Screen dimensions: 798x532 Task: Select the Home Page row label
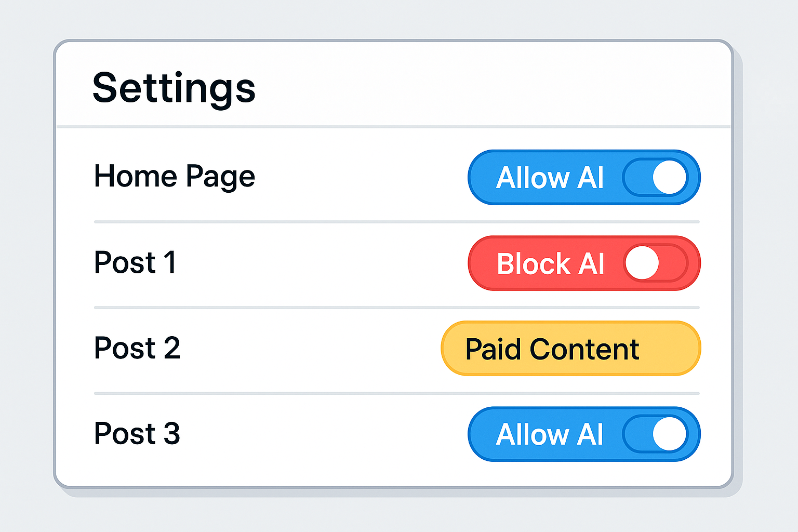tap(175, 177)
